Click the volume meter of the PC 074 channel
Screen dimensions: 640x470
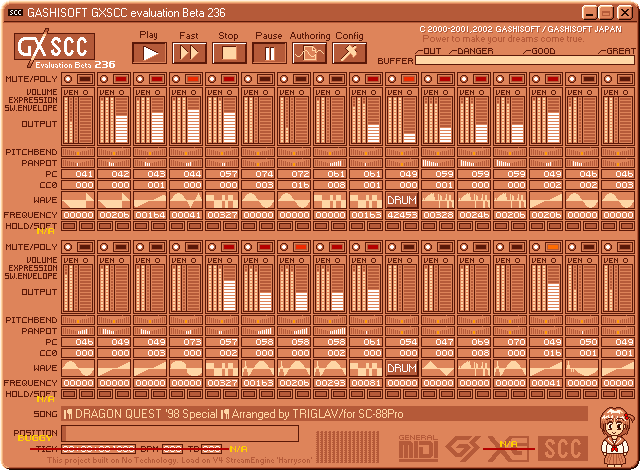coord(246,120)
